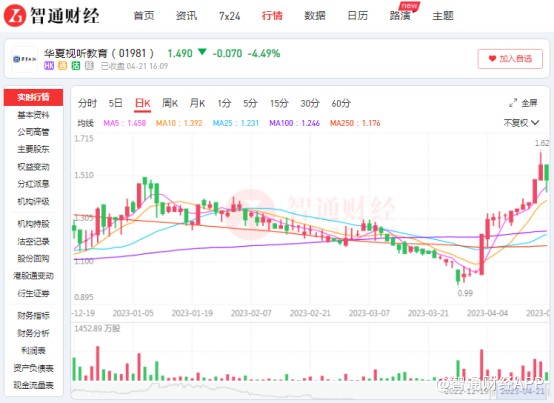This screenshot has height=403, width=554.
Task: Click the 1452.89 万股 volume label
Action: (97, 328)
